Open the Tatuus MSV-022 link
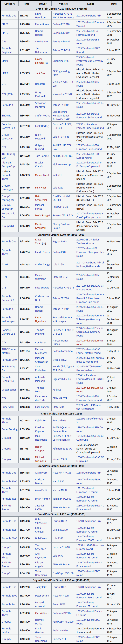 tap(61, 42)
